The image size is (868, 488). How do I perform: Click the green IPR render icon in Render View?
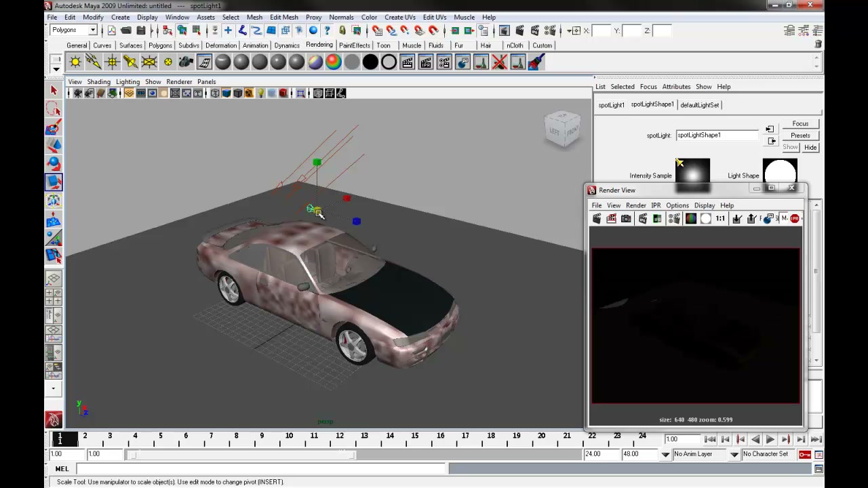[657, 218]
